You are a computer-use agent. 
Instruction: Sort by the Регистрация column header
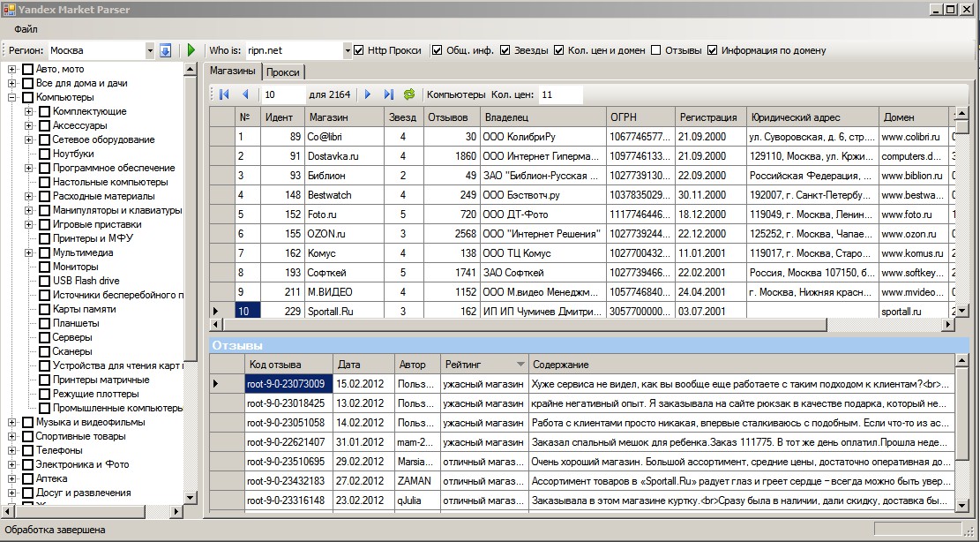coord(711,117)
